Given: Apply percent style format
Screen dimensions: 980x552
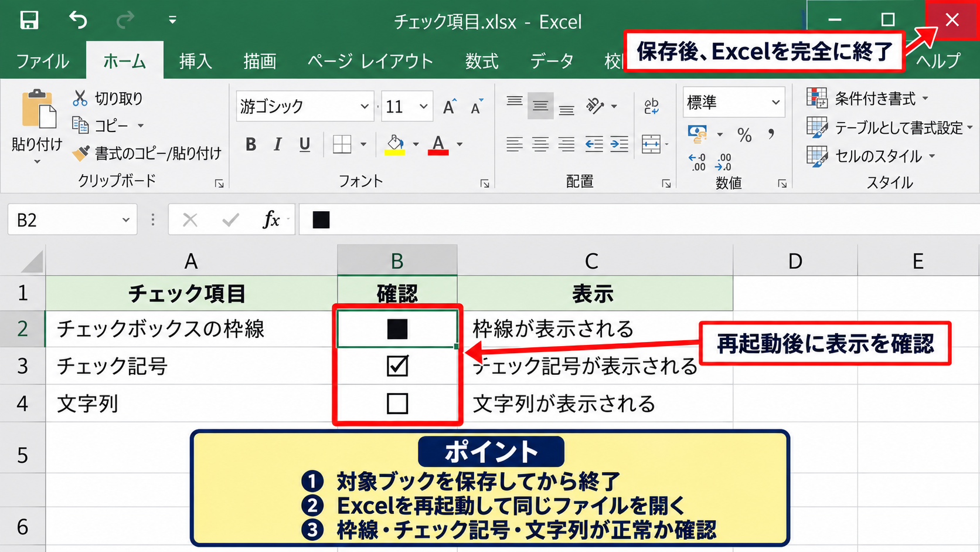Looking at the screenshot, I should (x=745, y=136).
